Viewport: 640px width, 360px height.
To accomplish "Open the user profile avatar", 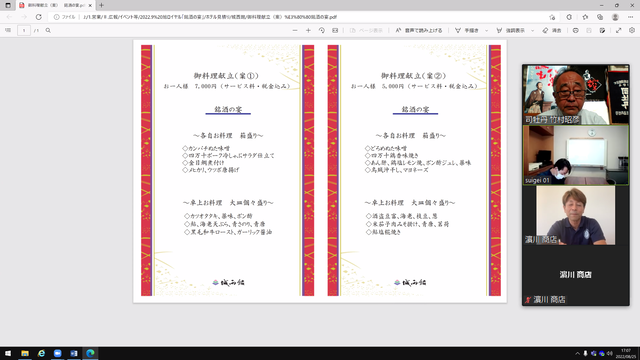I will pos(615,17).
